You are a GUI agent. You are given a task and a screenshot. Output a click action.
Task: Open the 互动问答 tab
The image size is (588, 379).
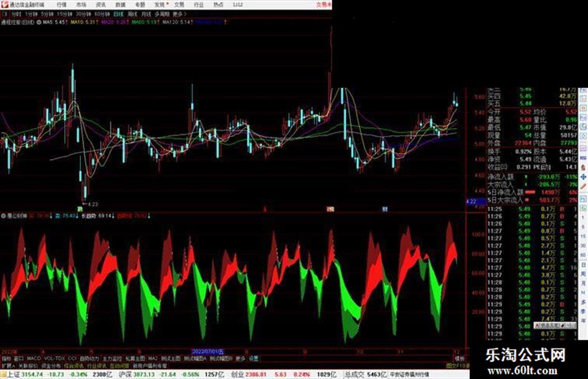point(119,365)
